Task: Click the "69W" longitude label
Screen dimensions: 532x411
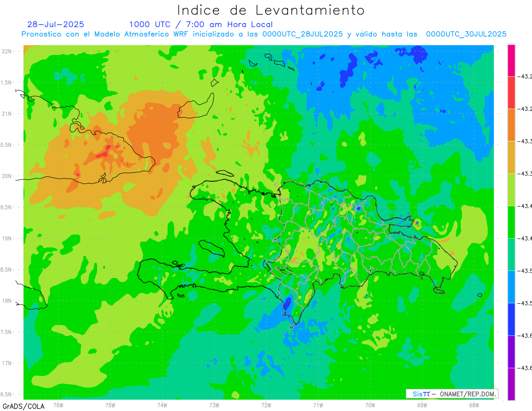Action: 422,405
